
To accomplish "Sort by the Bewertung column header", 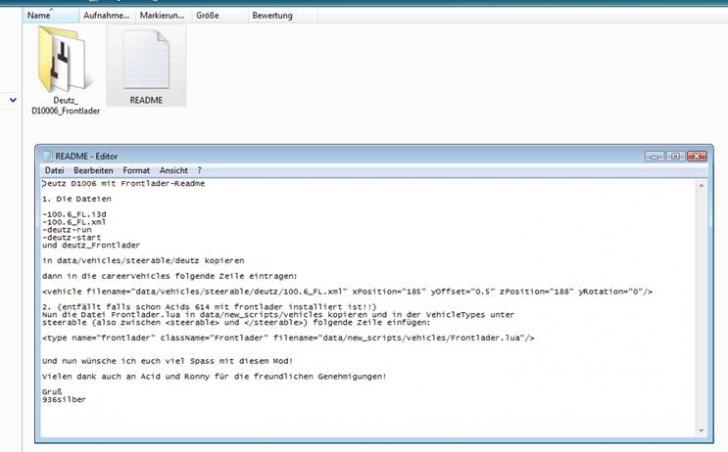I will point(283,15).
